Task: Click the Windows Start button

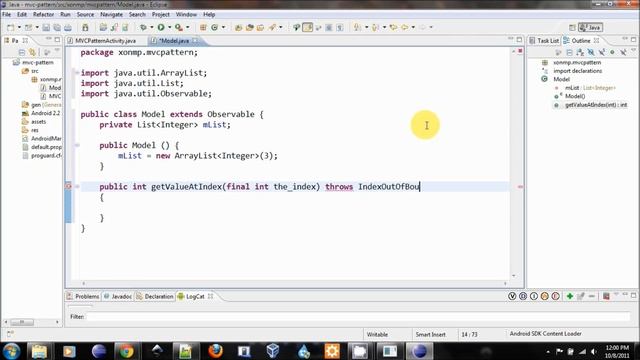Action: click(x=11, y=351)
